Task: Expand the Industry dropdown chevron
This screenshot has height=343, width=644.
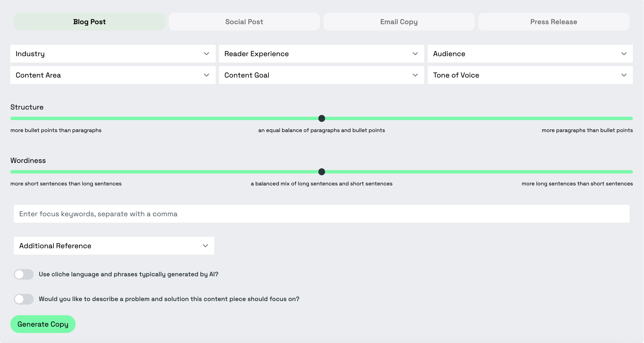Action: click(206, 54)
